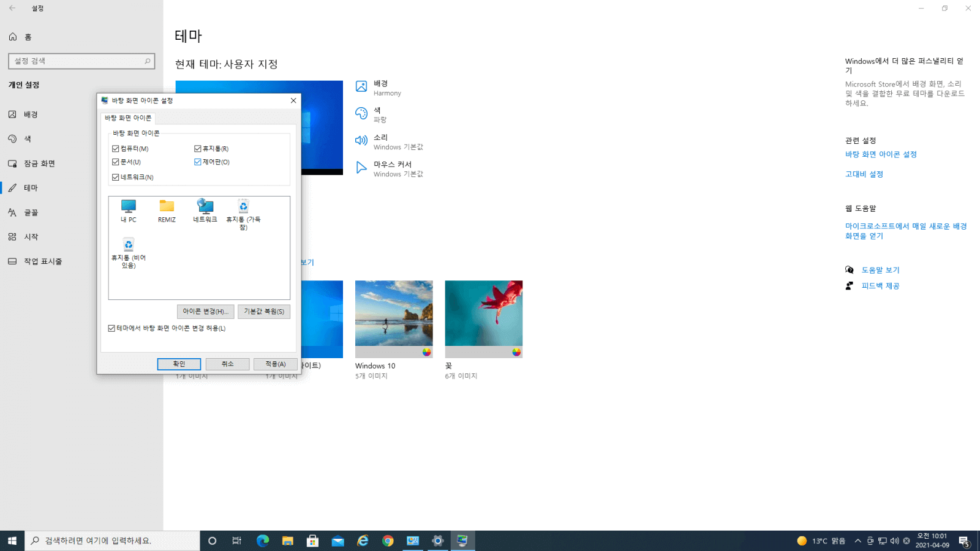Click the back arrow in Settings

coord(12,8)
